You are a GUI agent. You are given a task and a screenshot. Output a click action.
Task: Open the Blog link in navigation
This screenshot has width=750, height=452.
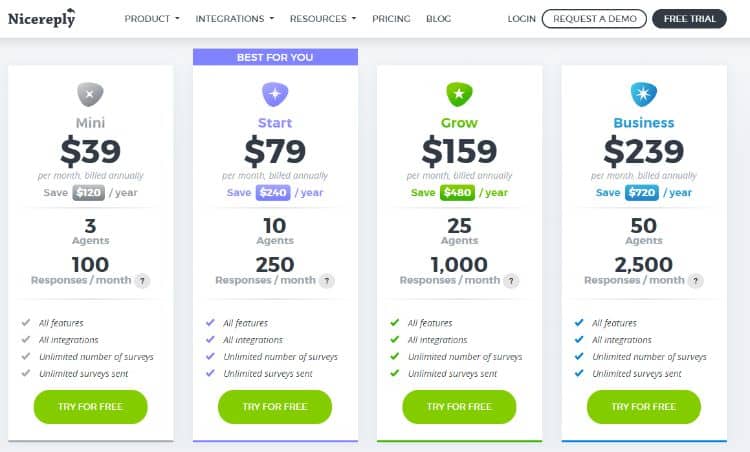click(x=438, y=19)
